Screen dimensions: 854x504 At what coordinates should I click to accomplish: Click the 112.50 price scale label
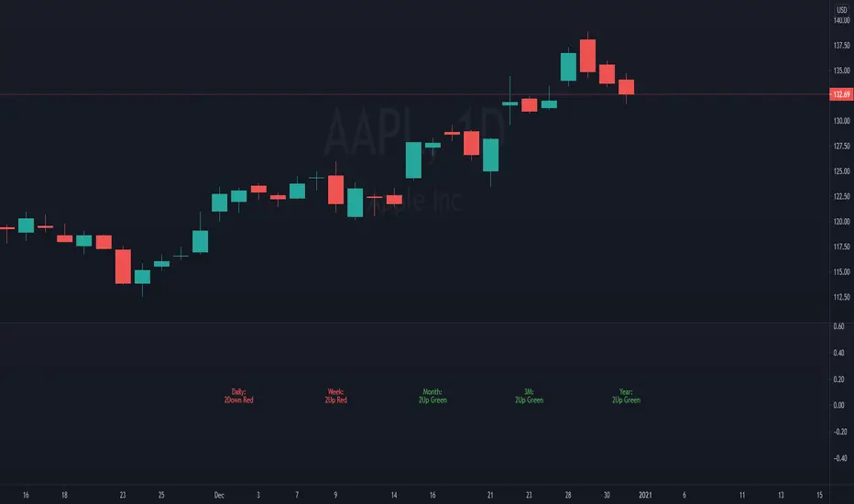[841, 297]
